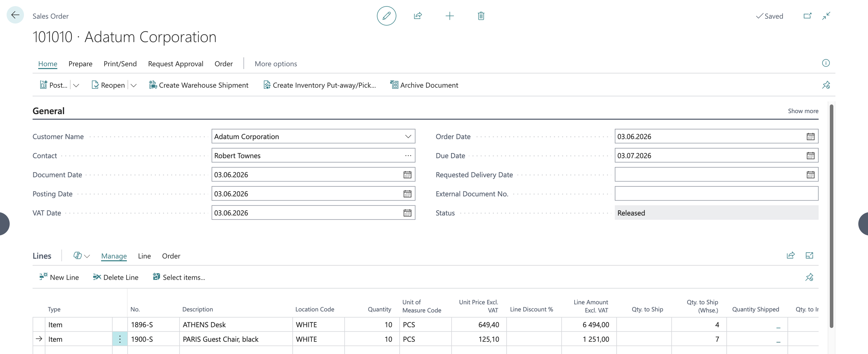Screen dimensions: 868x354
Task: Open the Print/Send tab
Action: [120, 64]
